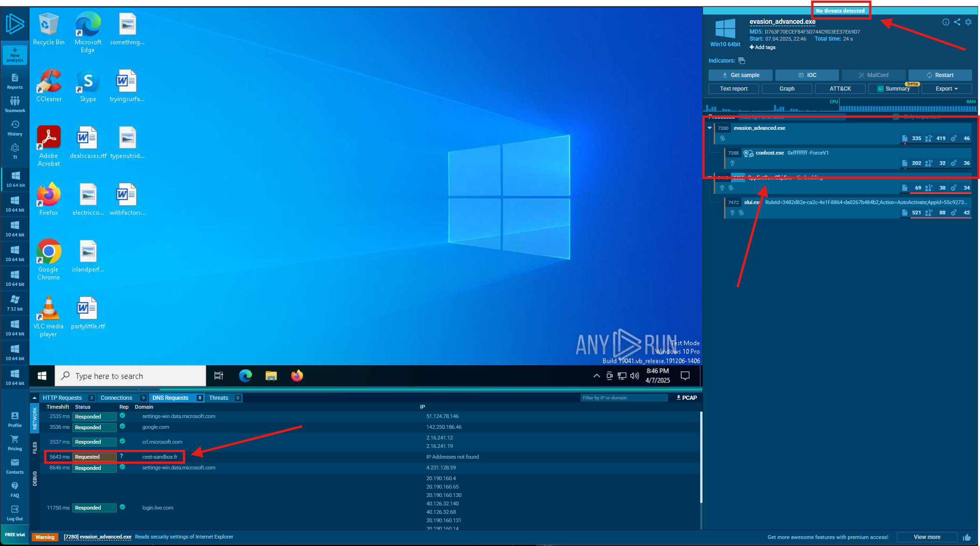Image resolution: width=980 pixels, height=546 pixels.
Task: Copy indicators using icon beside Indicators label
Action: [742, 61]
